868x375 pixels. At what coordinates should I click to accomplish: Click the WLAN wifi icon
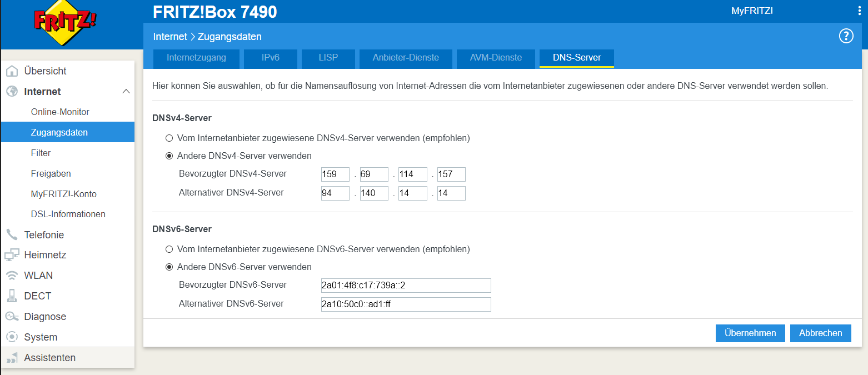[12, 276]
